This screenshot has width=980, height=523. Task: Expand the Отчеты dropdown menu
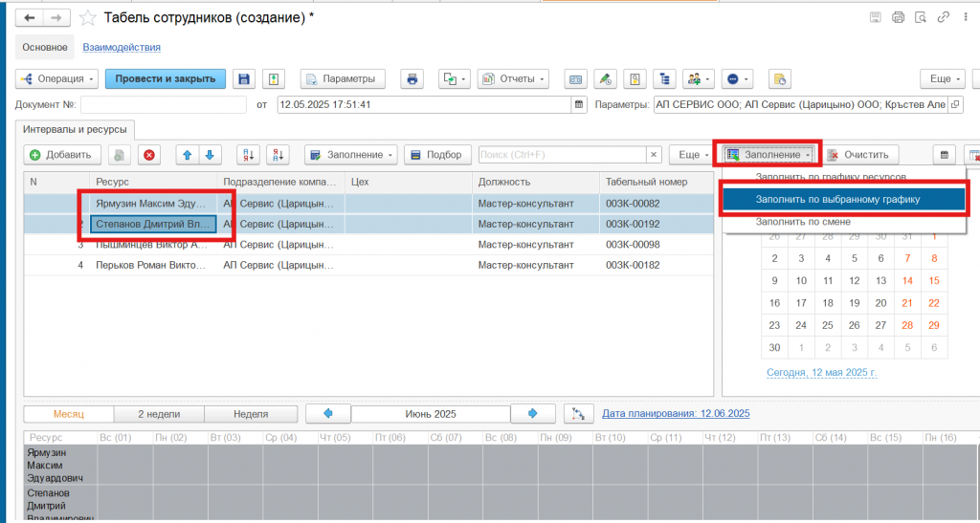[x=513, y=79]
